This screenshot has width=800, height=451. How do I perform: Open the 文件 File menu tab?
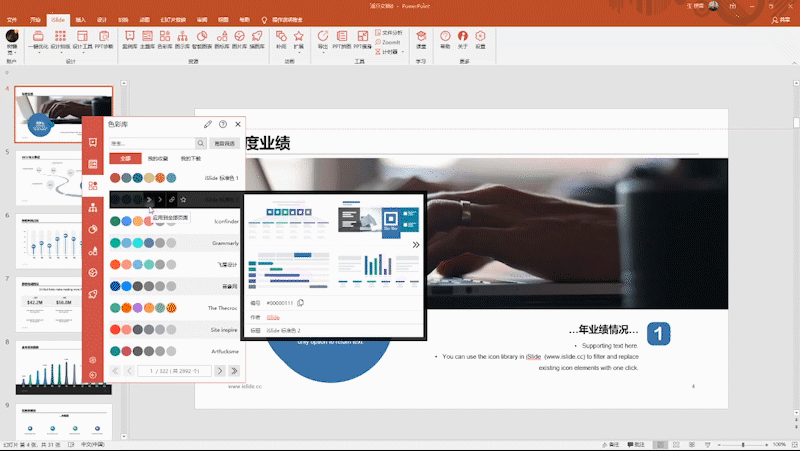pos(12,19)
